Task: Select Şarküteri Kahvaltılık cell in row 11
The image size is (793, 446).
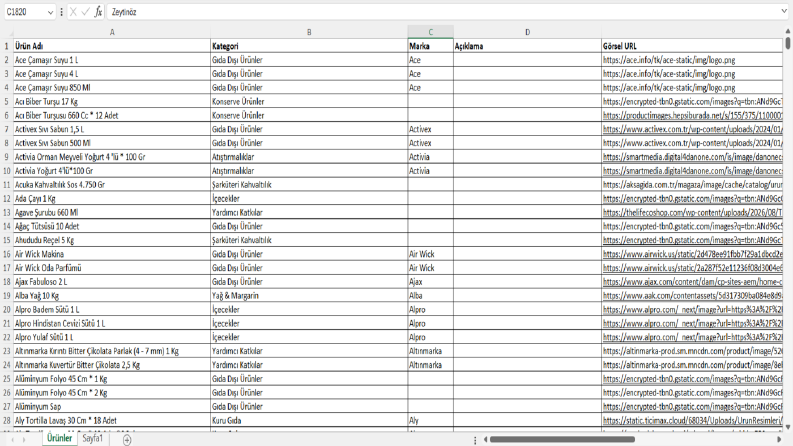Action: (309, 185)
